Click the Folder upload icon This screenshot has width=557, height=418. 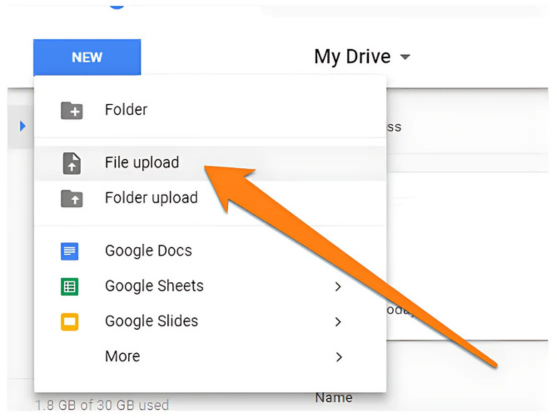click(72, 198)
